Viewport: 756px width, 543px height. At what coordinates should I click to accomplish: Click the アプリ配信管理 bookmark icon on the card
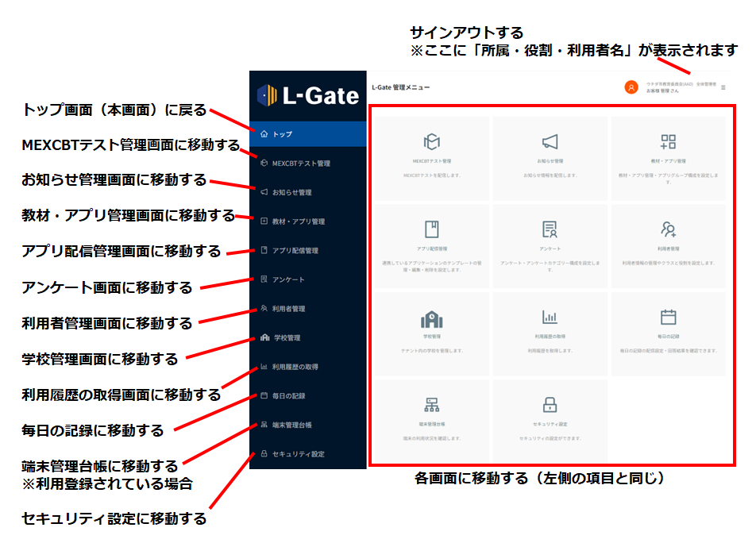click(x=431, y=229)
